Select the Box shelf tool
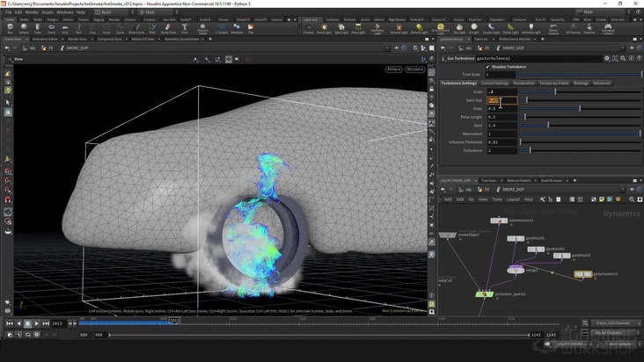 [10, 28]
